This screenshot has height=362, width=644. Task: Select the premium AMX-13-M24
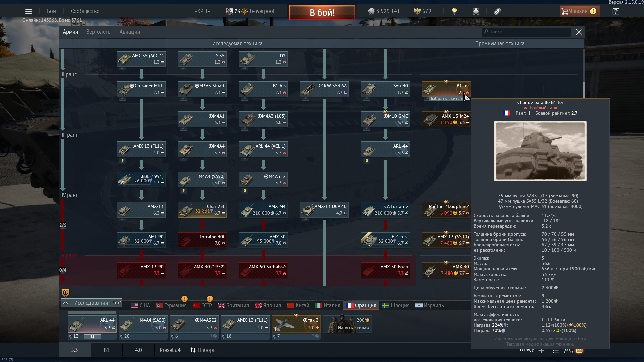point(446,119)
